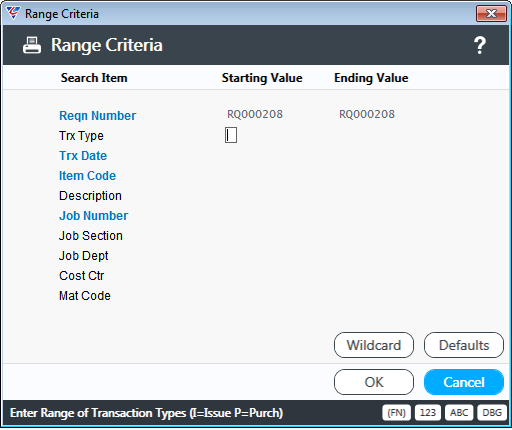Image resolution: width=512 pixels, height=430 pixels.
Task: Click the Wildcard button
Action: [374, 345]
